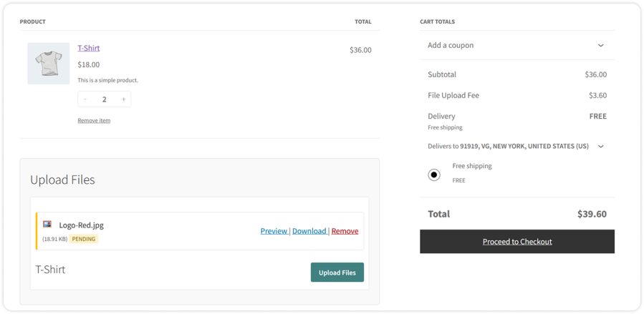Expand the Add a coupon section

(451, 45)
